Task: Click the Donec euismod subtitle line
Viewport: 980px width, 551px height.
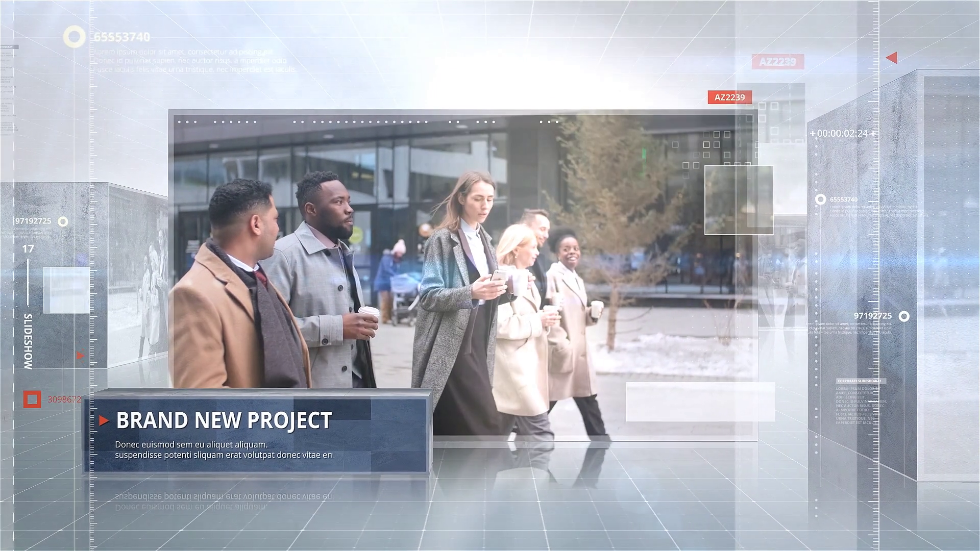Action: coord(191,445)
